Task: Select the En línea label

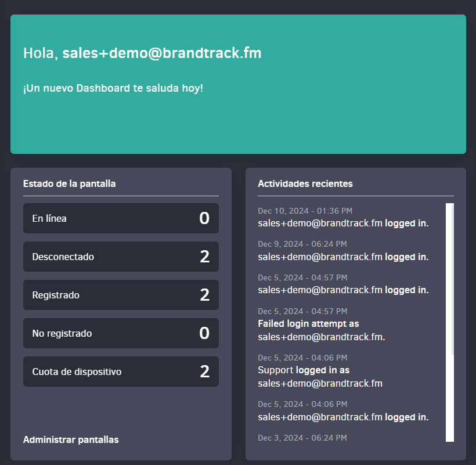Action: click(x=49, y=218)
